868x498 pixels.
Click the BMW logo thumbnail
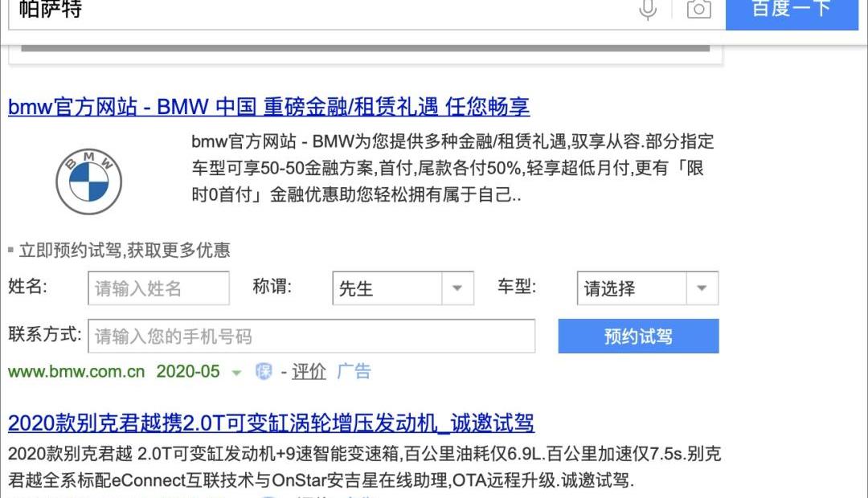pyautogui.click(x=88, y=182)
